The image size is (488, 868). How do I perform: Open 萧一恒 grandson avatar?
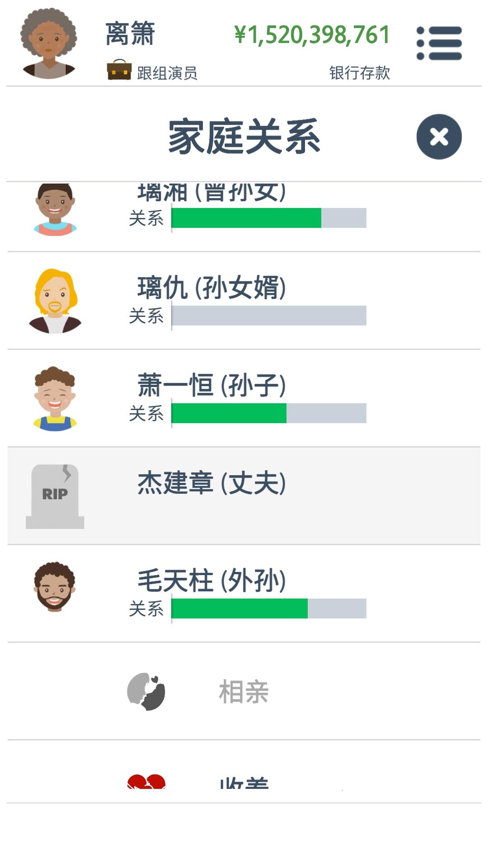(x=55, y=399)
